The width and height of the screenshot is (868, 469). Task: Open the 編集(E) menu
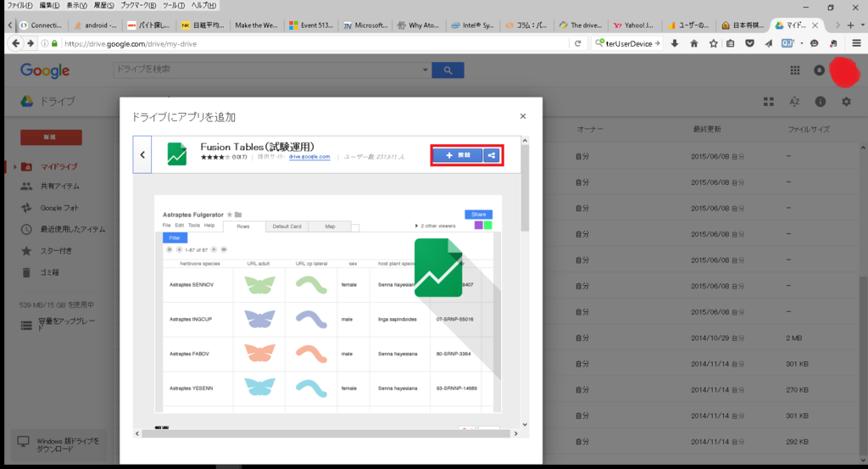pos(49,5)
